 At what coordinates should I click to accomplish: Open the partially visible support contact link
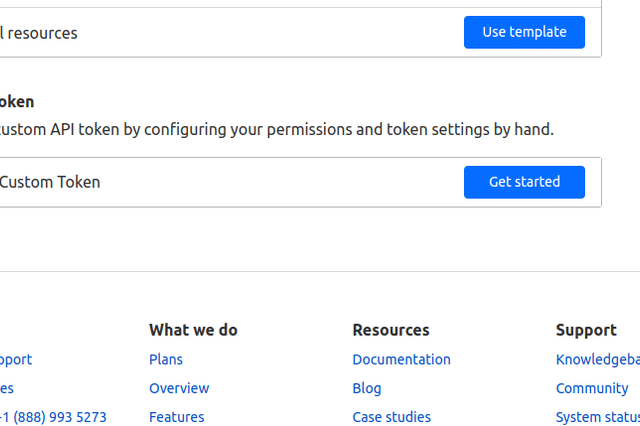click(x=15, y=359)
